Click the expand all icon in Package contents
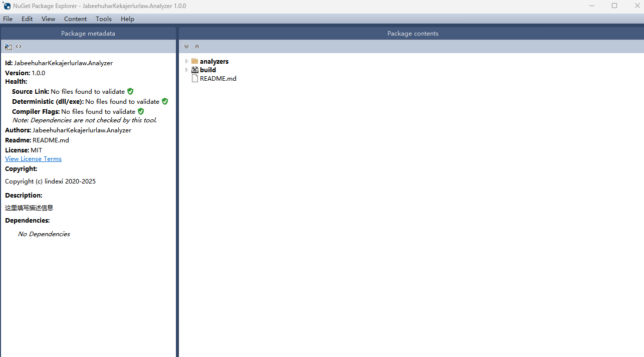The image size is (644, 357). coord(186,47)
